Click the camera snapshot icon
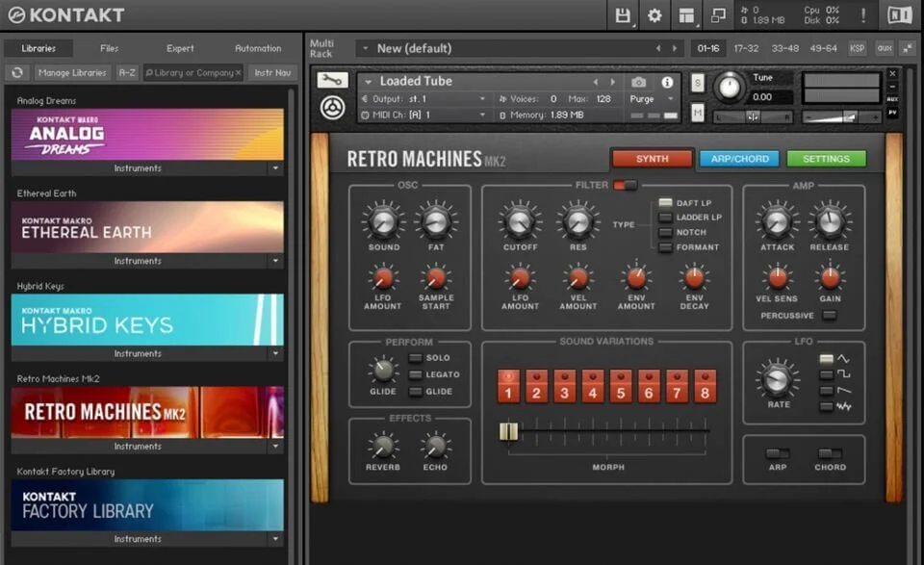 [638, 83]
